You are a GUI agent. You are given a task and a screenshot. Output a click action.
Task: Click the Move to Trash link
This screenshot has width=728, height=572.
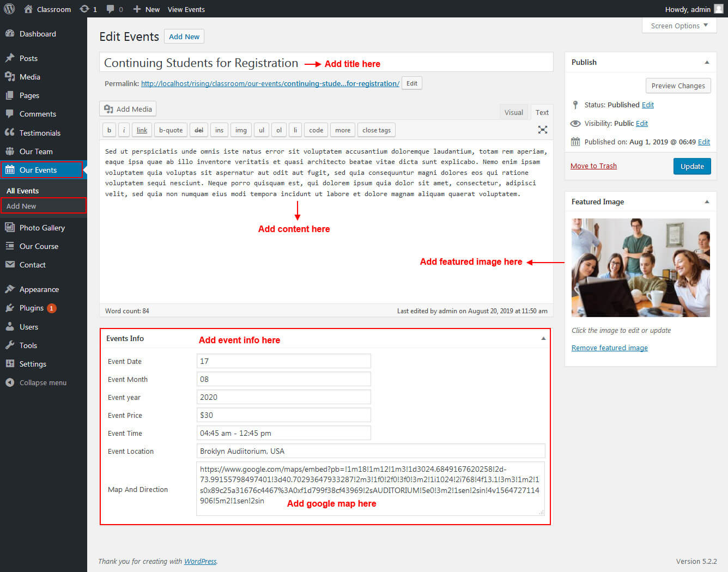click(593, 166)
